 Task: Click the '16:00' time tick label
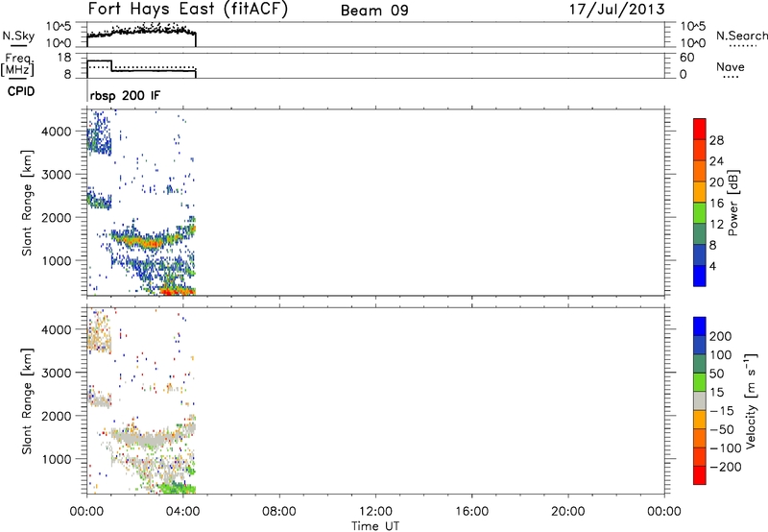point(471,512)
